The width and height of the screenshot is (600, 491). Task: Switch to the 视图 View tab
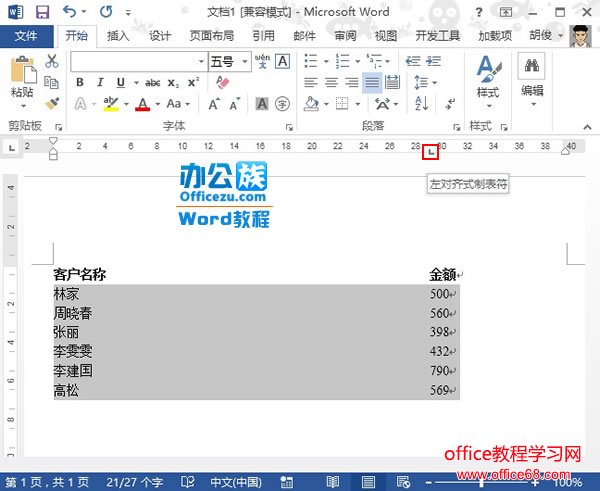[x=386, y=36]
